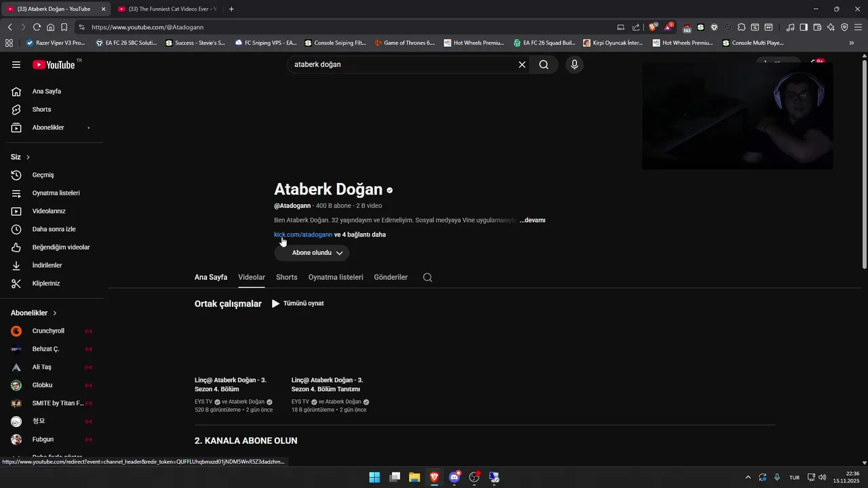Open Brave Shields lion icon
Viewport: 868px width, 488px height.
[x=653, y=27]
